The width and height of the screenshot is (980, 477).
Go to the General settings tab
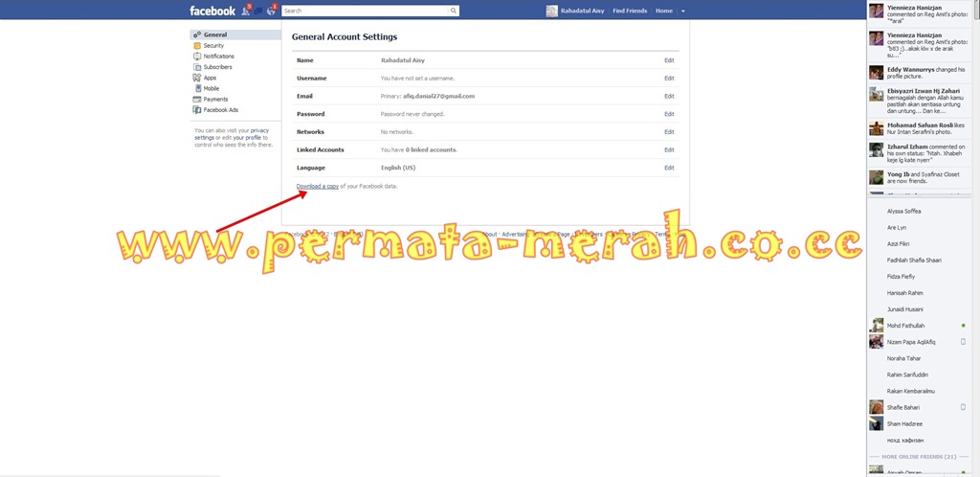235,35
